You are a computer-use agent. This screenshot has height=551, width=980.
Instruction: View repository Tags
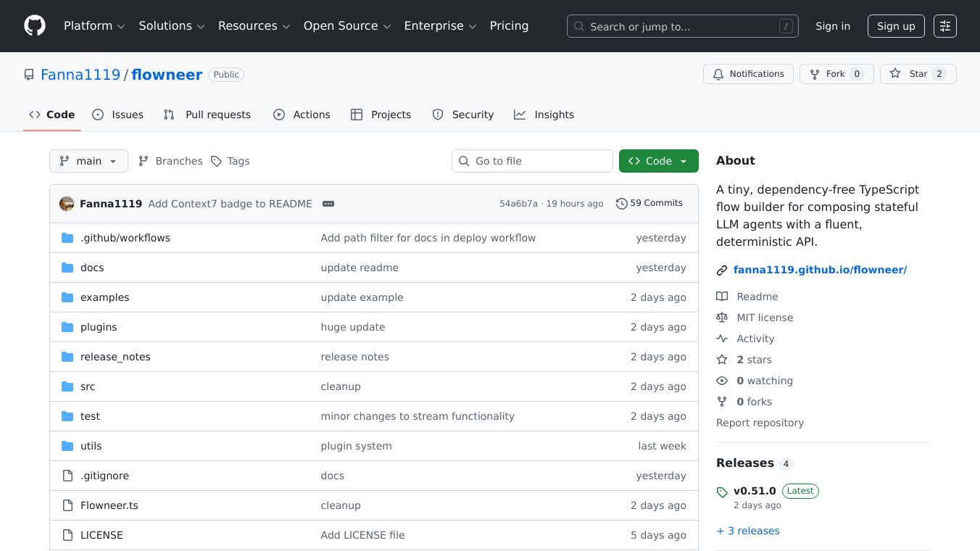pyautogui.click(x=231, y=161)
